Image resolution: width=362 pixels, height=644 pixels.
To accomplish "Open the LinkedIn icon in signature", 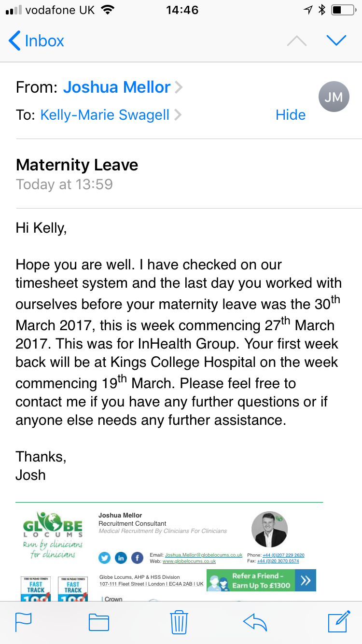I will (121, 558).
